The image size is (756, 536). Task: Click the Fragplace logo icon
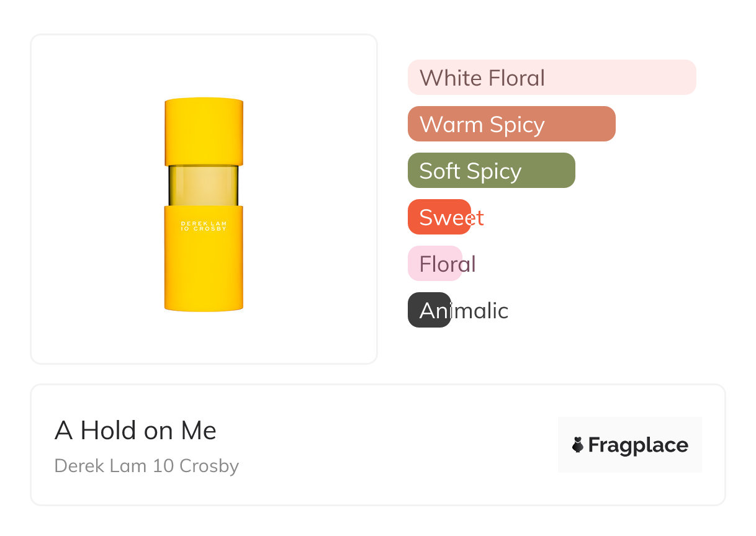point(578,445)
